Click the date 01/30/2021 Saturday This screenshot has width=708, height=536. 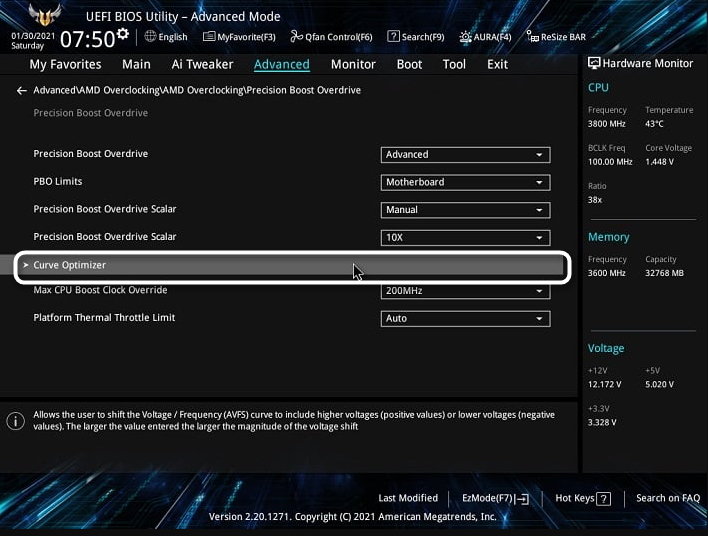pos(33,41)
